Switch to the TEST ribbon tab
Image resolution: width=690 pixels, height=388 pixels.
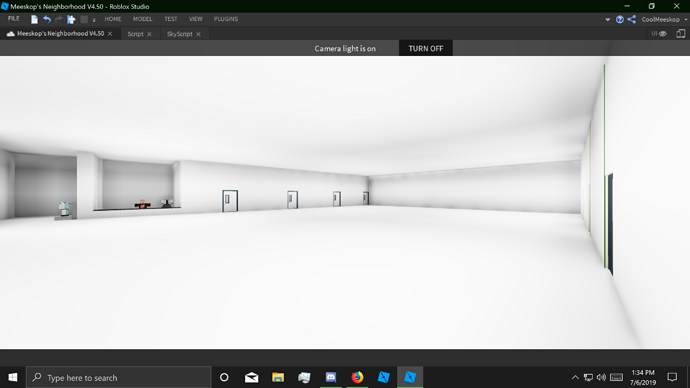coord(171,19)
